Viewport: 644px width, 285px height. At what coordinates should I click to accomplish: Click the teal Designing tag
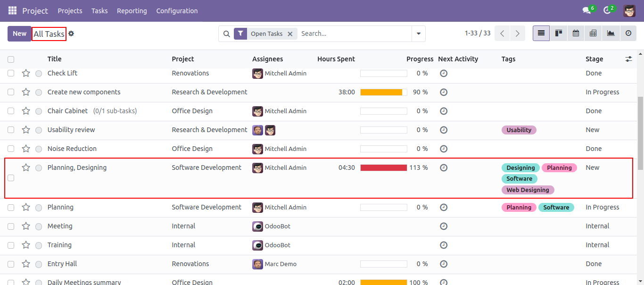(x=521, y=168)
